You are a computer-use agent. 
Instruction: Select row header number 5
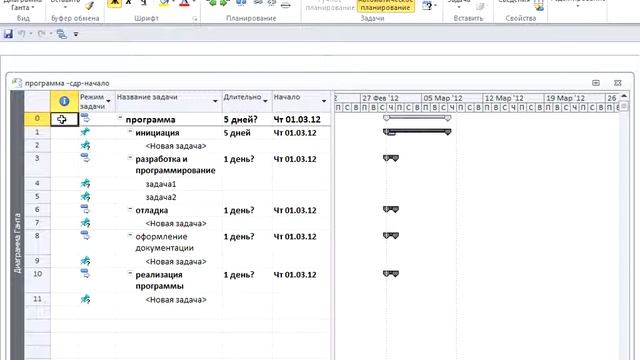[37, 197]
